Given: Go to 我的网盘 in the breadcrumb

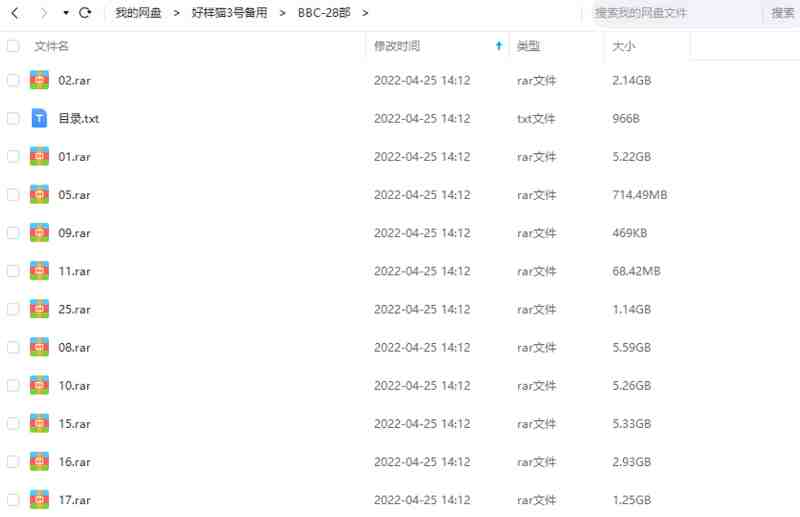Looking at the screenshot, I should (138, 13).
